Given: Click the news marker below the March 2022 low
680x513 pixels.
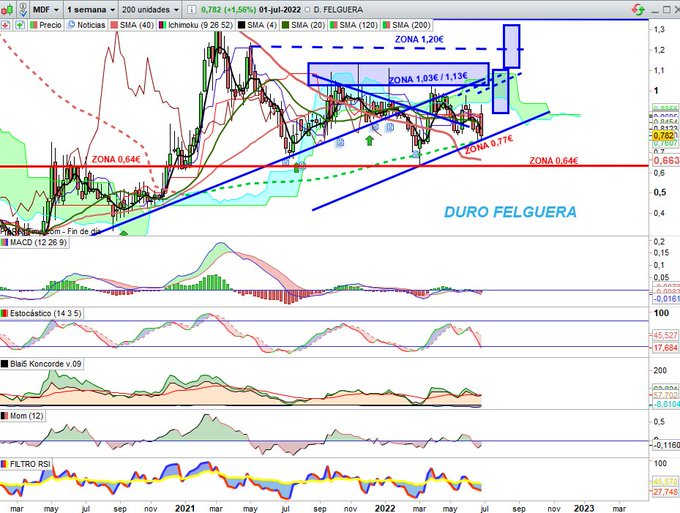Looking at the screenshot, I should click(x=416, y=154).
